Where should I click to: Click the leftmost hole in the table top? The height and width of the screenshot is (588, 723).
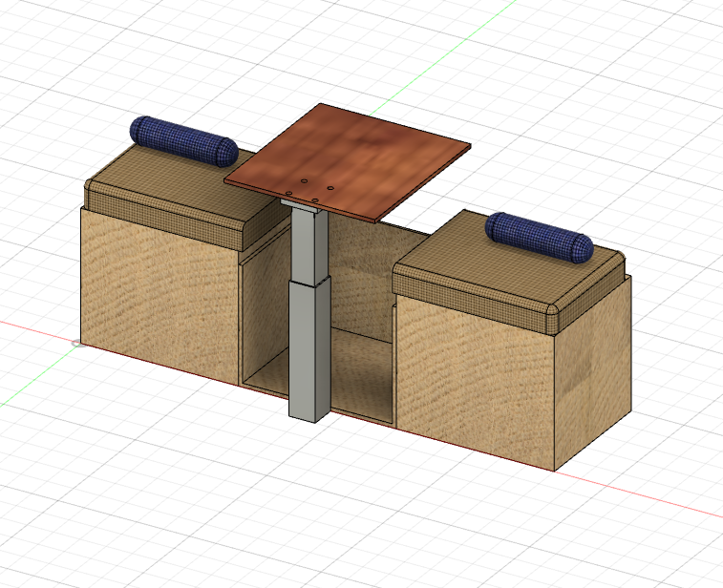(x=287, y=192)
